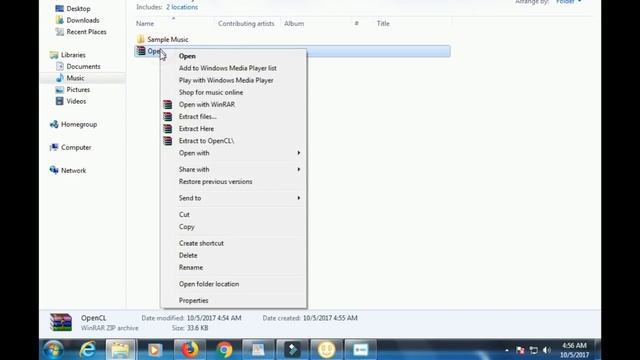This screenshot has height=360, width=640.
Task: Select Add to Windows Media Player list
Action: [227, 68]
